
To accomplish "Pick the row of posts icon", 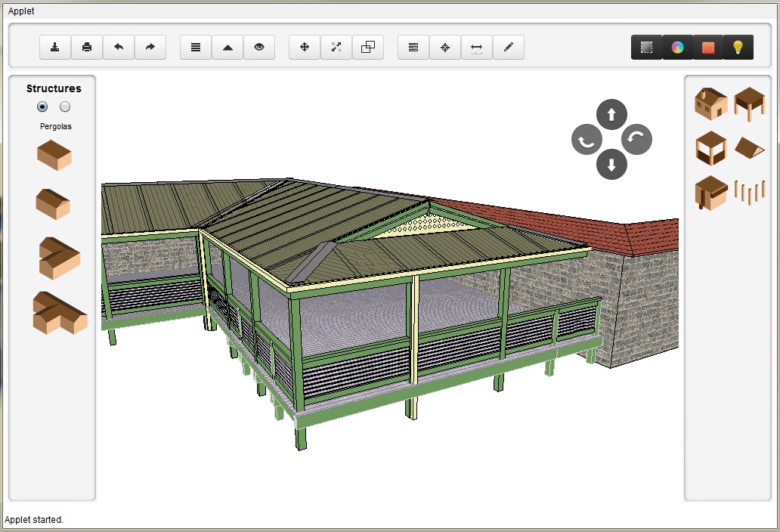I will 749,192.
